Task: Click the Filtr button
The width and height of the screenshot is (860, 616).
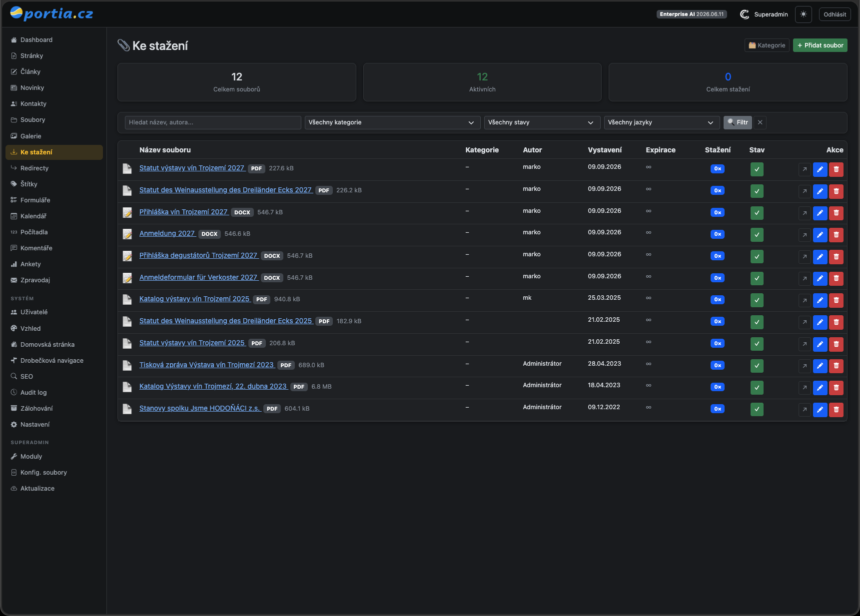Action: pos(738,122)
